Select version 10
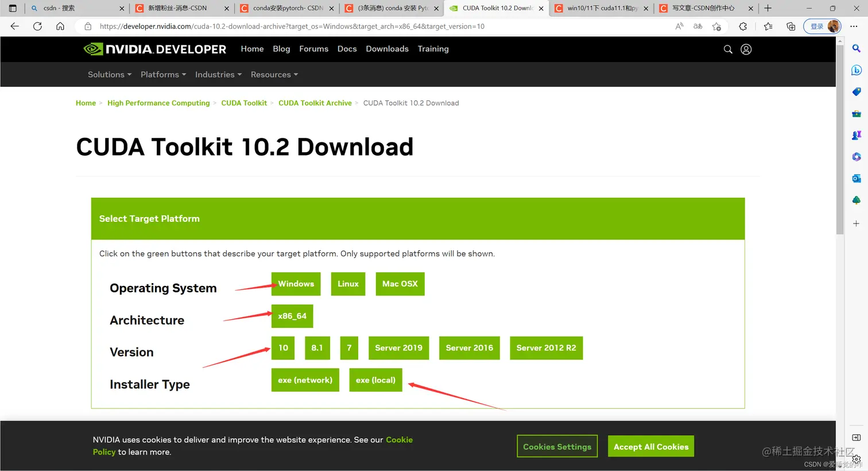 [x=283, y=348]
